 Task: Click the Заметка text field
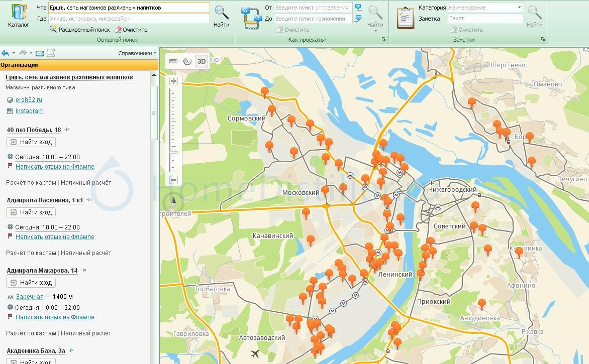485,19
